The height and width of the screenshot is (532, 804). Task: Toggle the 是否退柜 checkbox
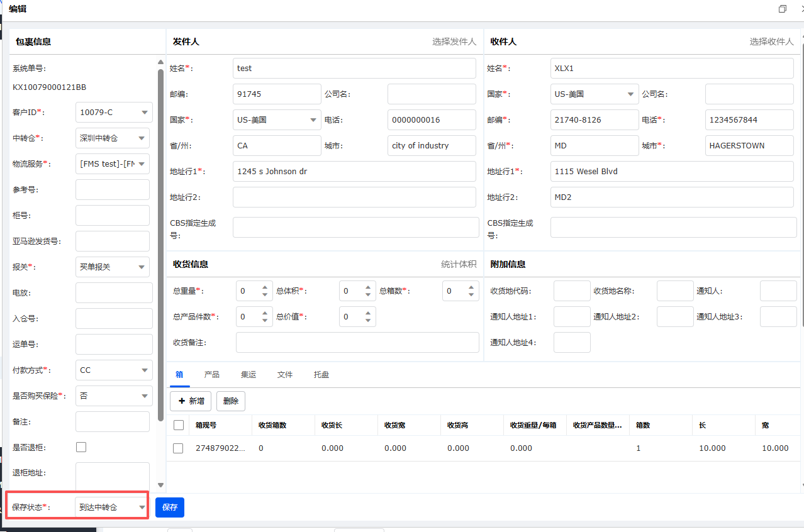pyautogui.click(x=81, y=447)
